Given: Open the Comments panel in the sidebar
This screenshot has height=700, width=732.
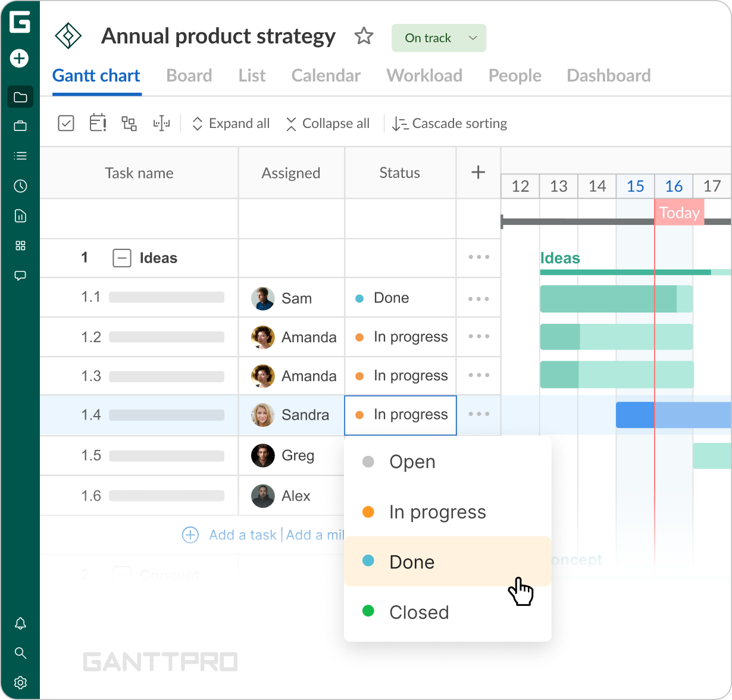Looking at the screenshot, I should point(20,275).
